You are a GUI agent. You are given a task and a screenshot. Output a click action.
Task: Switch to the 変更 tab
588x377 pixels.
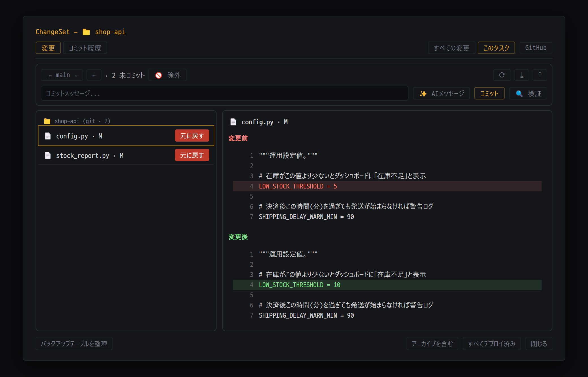coord(48,48)
